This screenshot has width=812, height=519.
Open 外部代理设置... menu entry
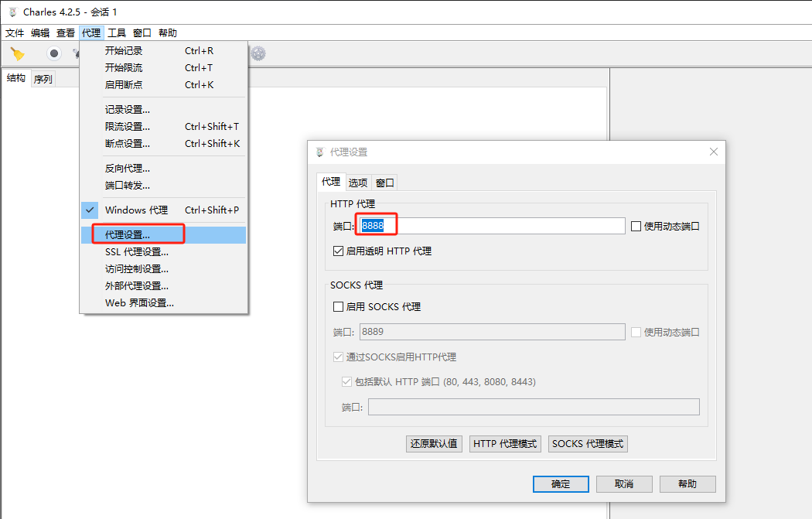click(164, 286)
